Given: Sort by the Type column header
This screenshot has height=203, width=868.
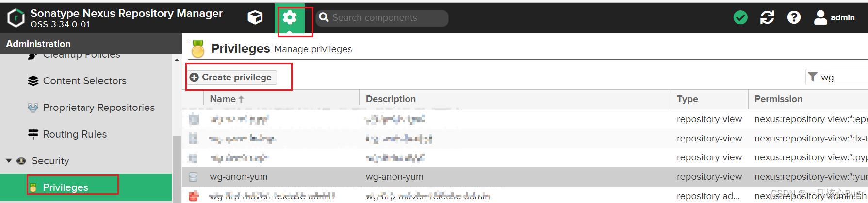Looking at the screenshot, I should coord(687,99).
